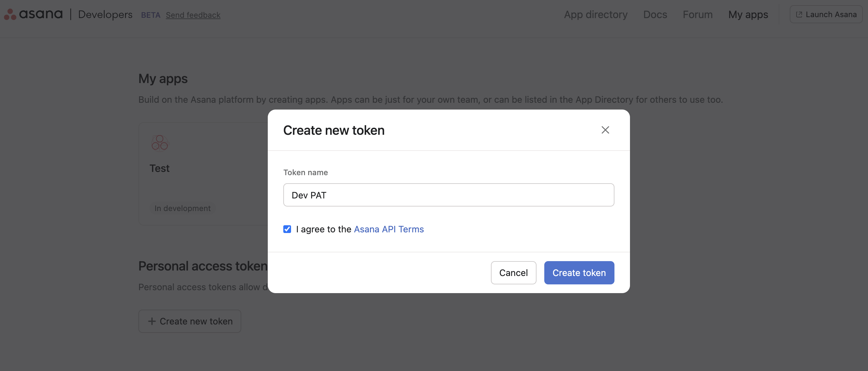Click Developers text in header
Viewport: 868px width, 371px height.
105,15
